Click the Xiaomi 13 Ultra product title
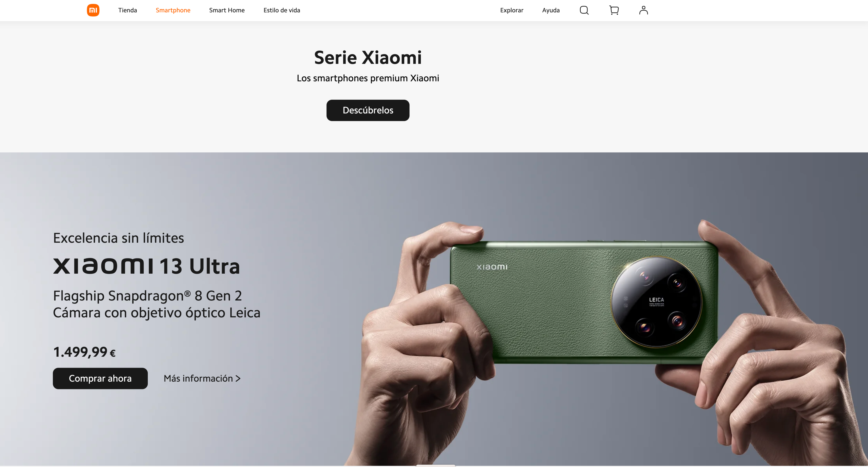 point(147,266)
